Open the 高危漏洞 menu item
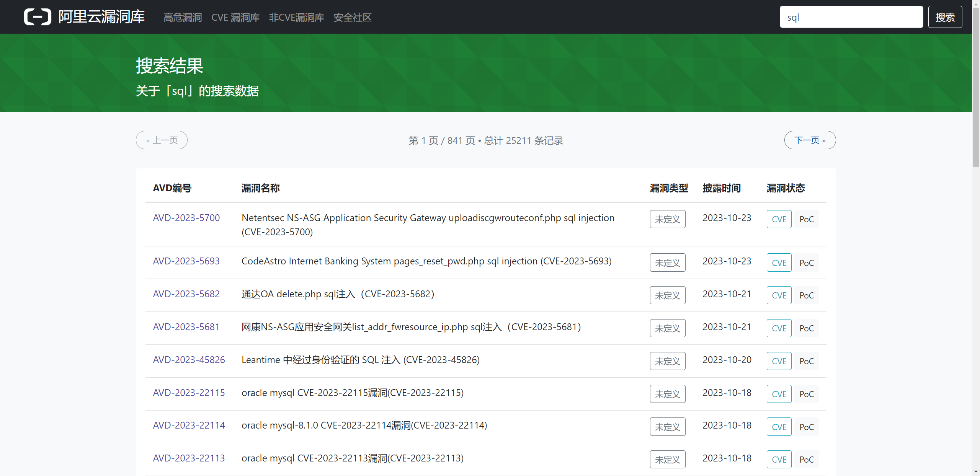This screenshot has height=476, width=980. click(183, 17)
